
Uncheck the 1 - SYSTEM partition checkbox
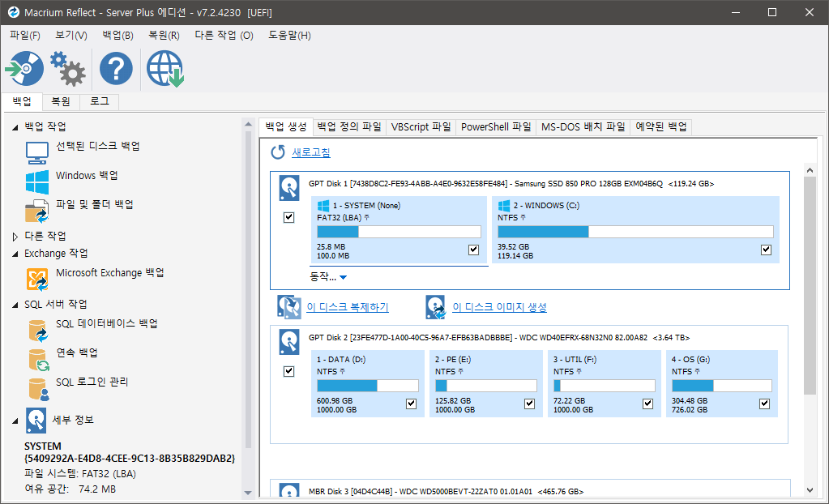tap(474, 250)
